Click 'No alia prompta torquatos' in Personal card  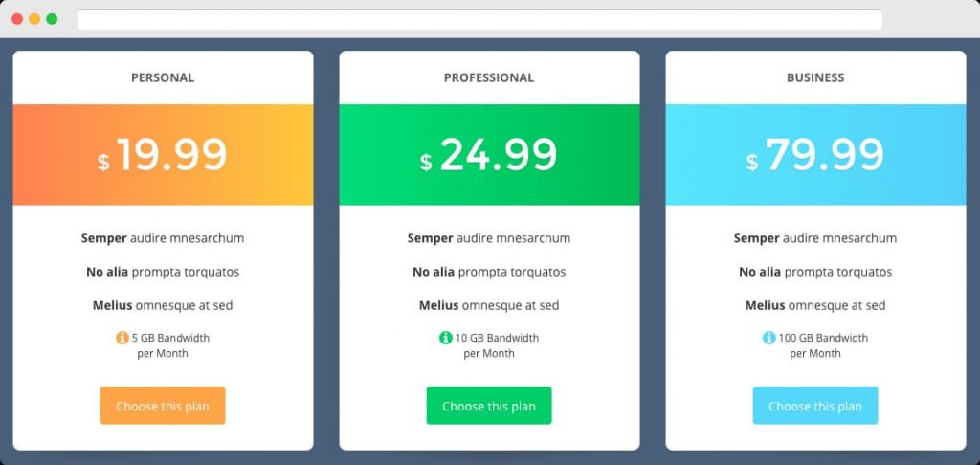coord(163,272)
